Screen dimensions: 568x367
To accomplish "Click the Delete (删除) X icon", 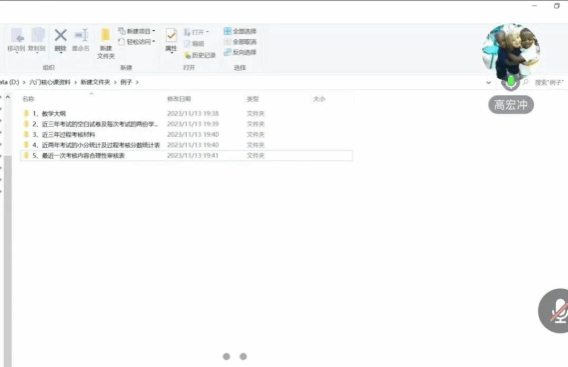I will pos(60,36).
